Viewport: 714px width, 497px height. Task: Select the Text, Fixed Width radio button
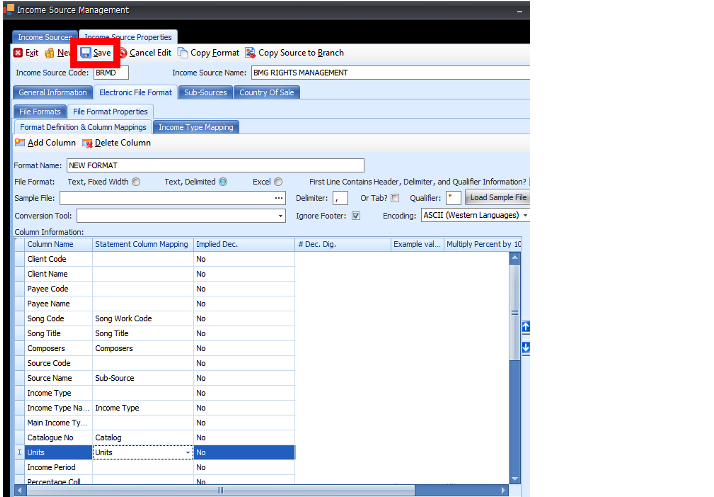tap(136, 182)
